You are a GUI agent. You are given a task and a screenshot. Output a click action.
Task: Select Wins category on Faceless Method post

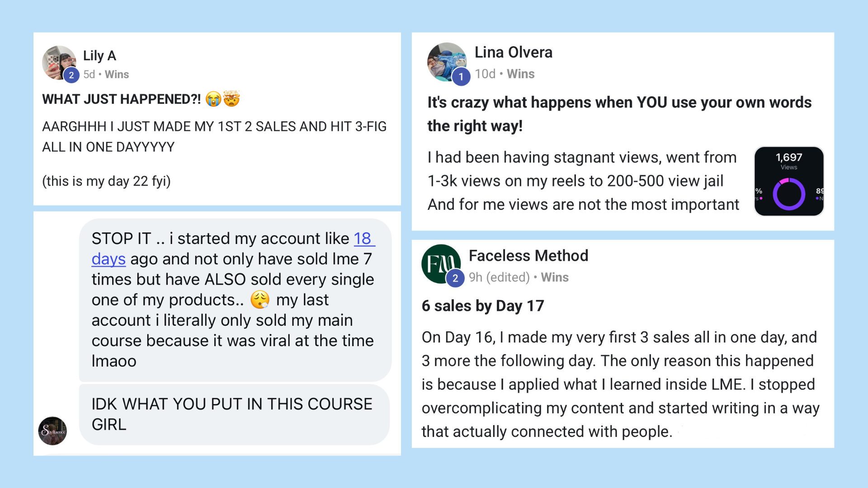tap(555, 277)
